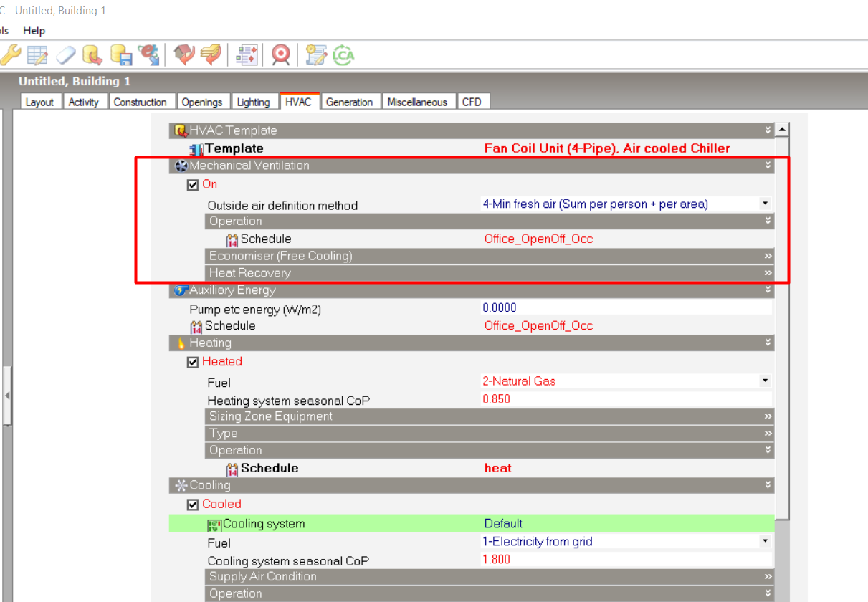Click the heating 'heat' schedule value

click(498, 468)
